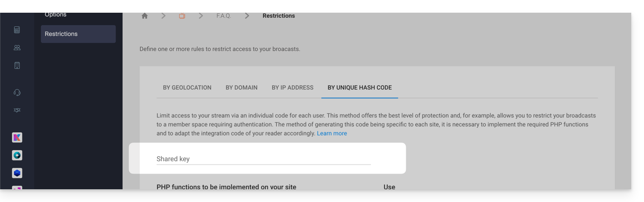
Task: Open the users icon in left sidebar
Action: pyautogui.click(x=17, y=48)
